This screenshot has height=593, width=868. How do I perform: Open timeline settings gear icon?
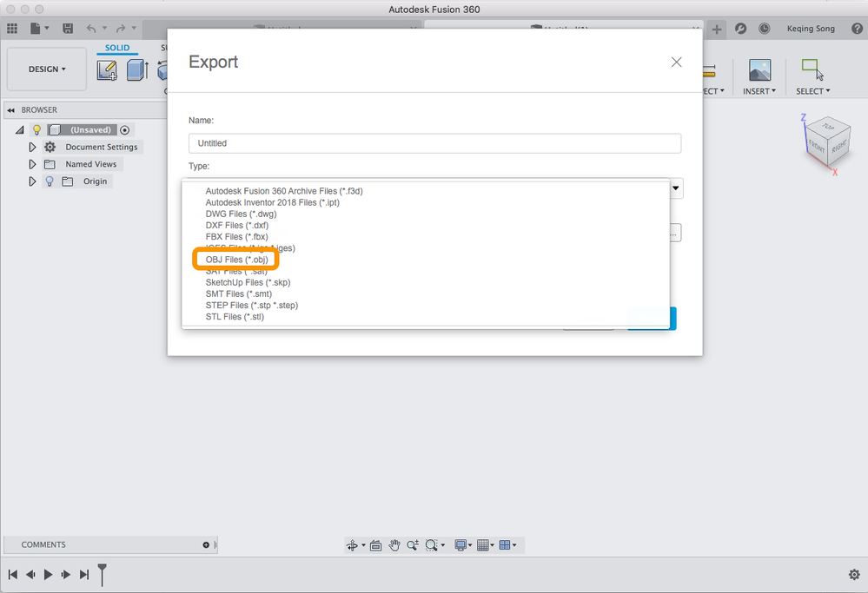854,575
